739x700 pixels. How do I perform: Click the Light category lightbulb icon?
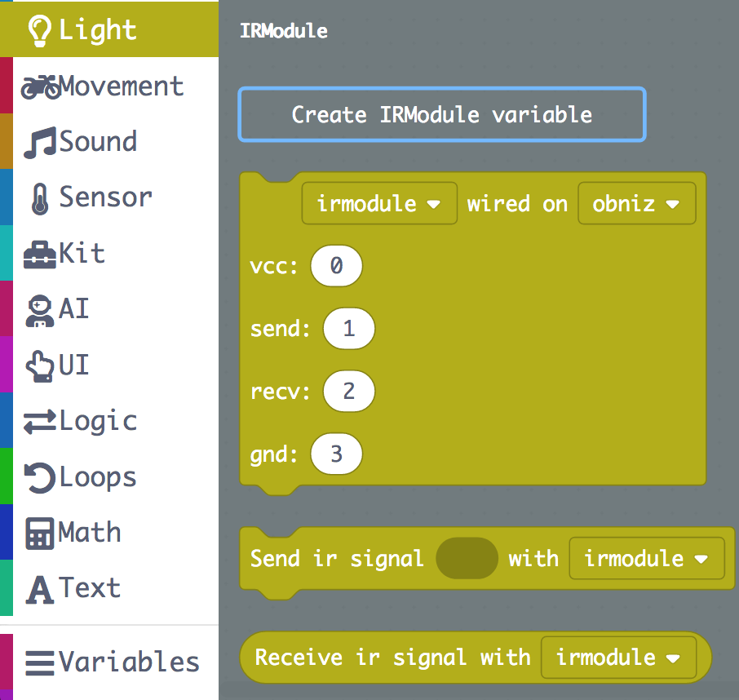pos(41,31)
